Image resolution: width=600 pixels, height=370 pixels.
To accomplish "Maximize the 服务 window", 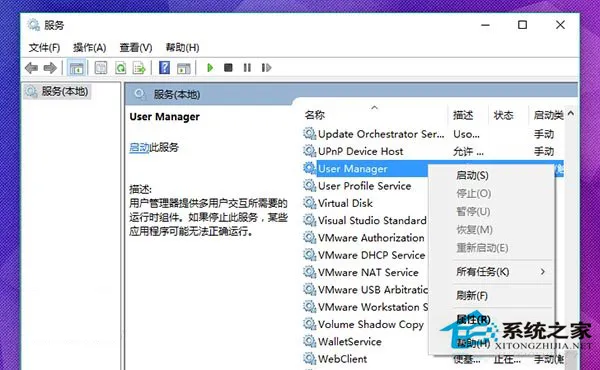I will 522,25.
